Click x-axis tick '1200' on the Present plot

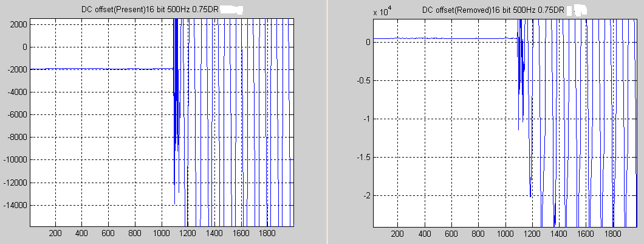[x=188, y=233]
